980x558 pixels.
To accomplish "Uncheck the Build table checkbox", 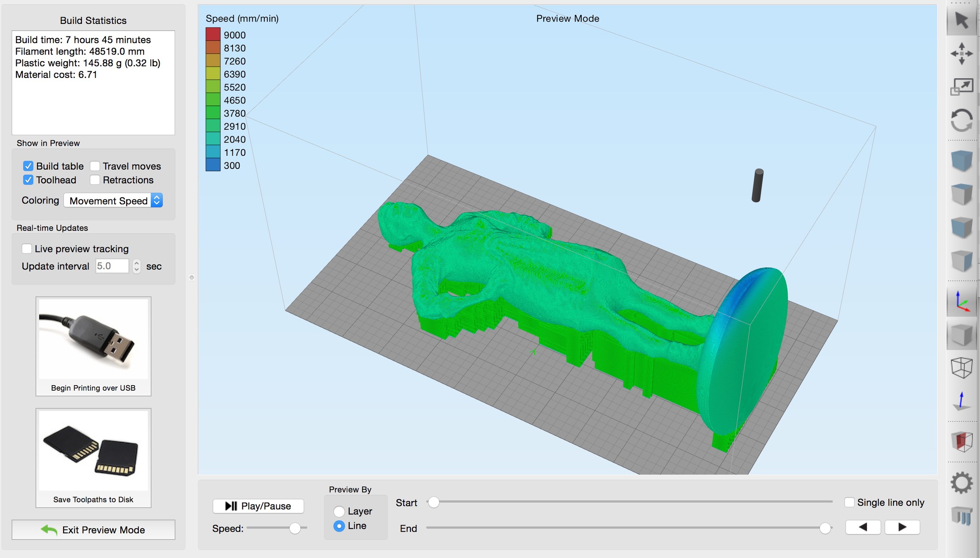I will click(x=28, y=166).
